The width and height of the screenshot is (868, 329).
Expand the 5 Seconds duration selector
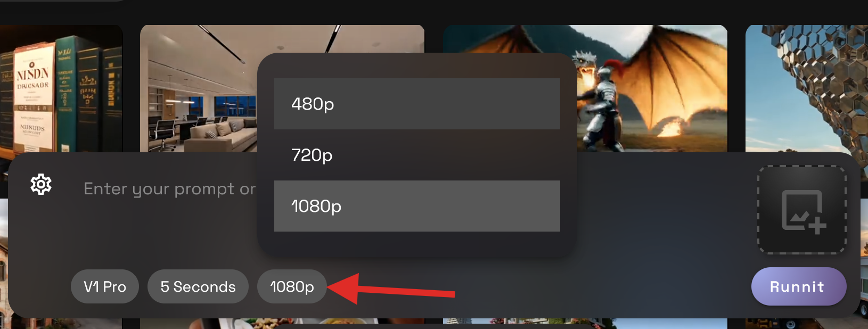198,286
